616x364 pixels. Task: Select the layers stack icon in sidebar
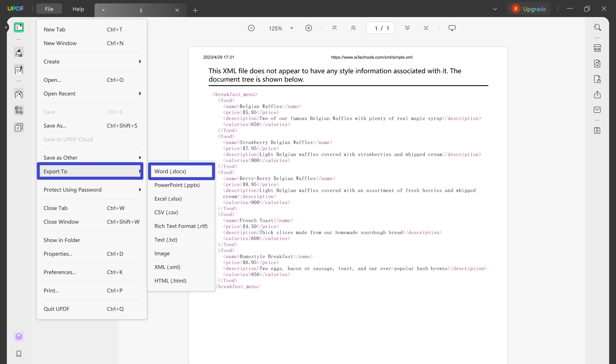(x=19, y=336)
